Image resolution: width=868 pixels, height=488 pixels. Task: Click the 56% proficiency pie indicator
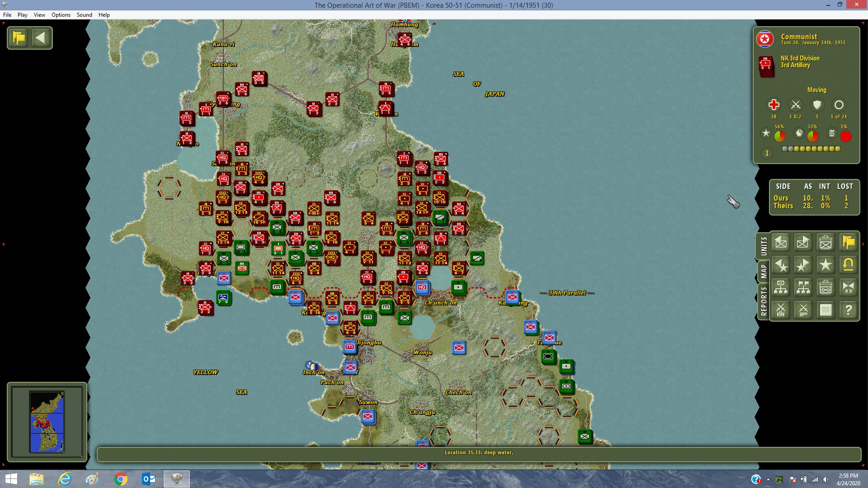pyautogui.click(x=780, y=136)
